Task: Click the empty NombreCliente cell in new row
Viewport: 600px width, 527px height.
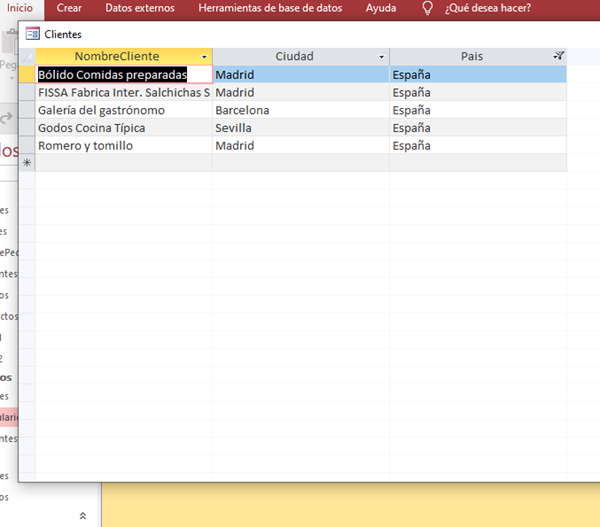Action: point(123,163)
